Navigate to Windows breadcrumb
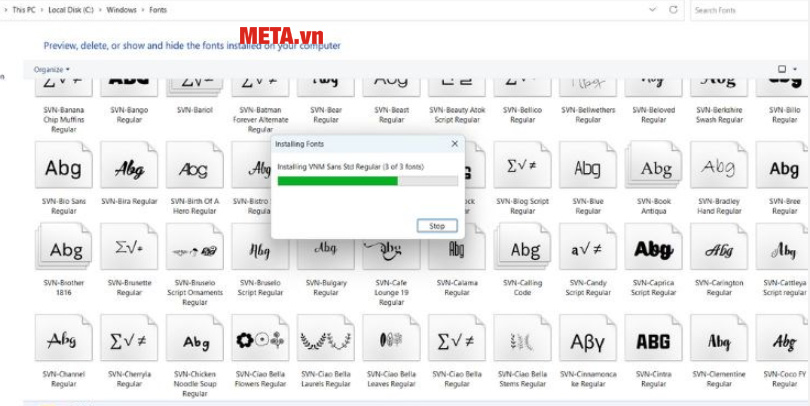 tap(121, 10)
